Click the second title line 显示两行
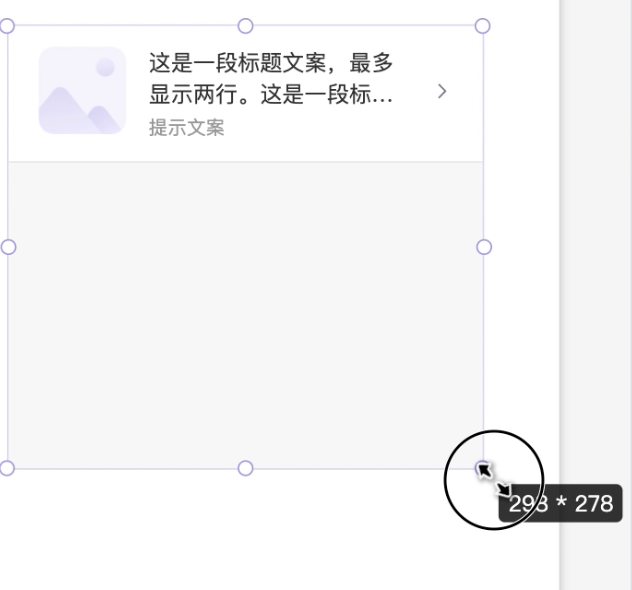 coord(193,95)
